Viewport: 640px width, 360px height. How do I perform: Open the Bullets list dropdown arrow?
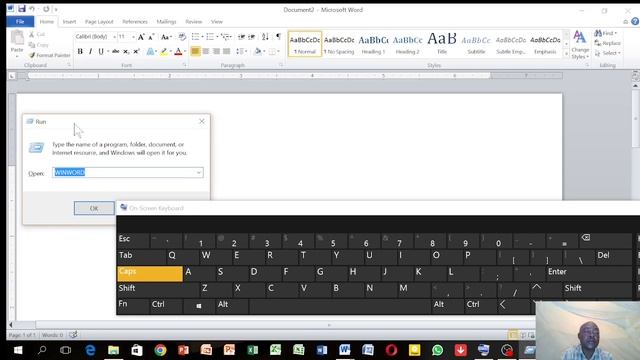(202, 37)
